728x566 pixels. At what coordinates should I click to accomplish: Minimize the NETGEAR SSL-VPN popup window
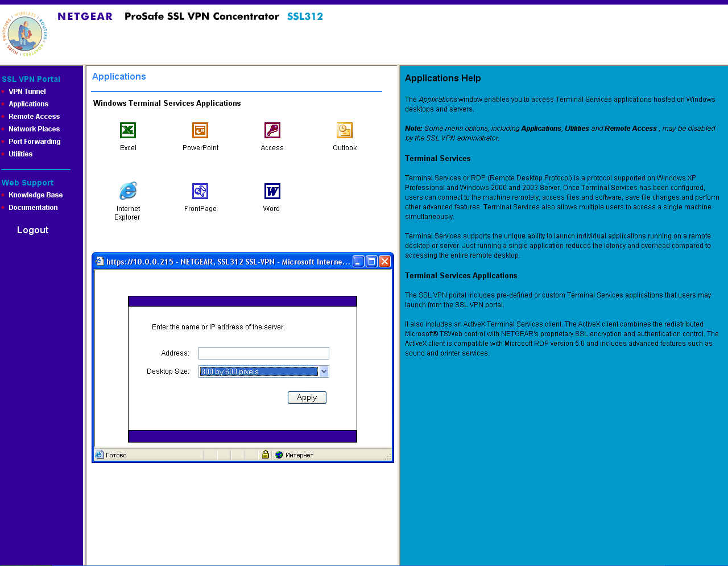tap(358, 262)
